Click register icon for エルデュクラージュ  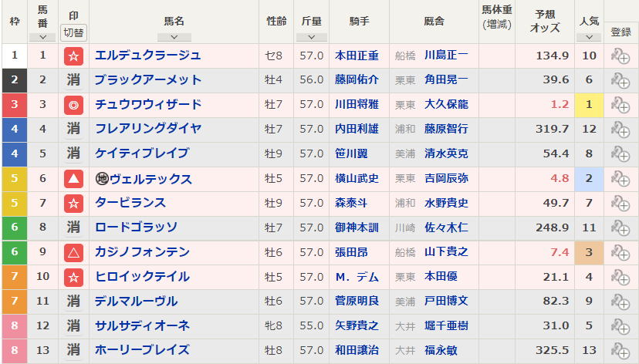[x=620, y=56]
